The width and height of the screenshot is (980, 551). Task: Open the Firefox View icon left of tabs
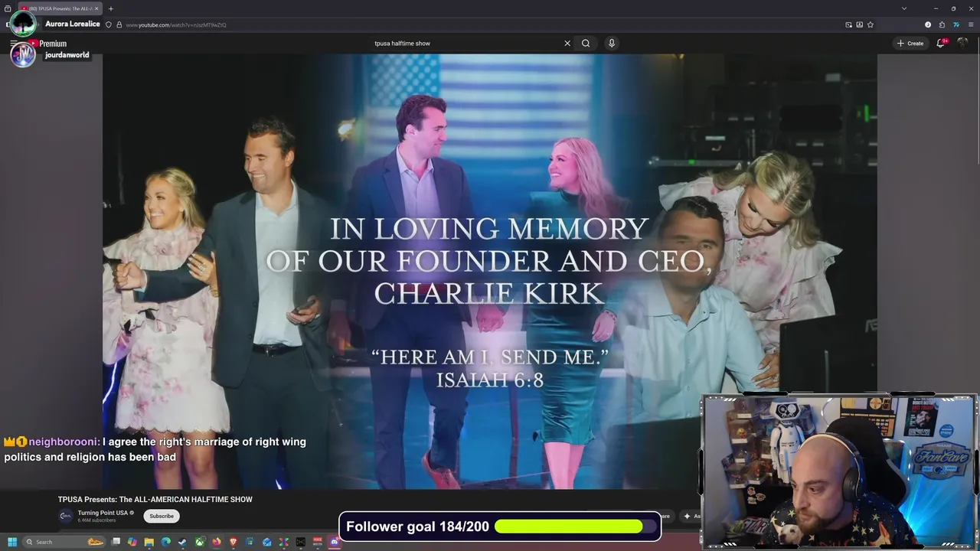[8, 8]
